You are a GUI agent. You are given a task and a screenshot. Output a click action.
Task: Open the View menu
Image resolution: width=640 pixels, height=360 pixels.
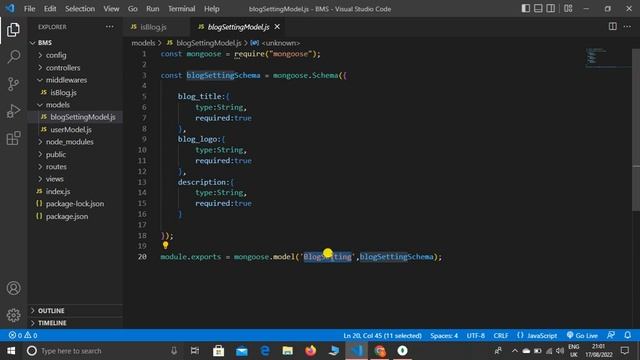111,9
